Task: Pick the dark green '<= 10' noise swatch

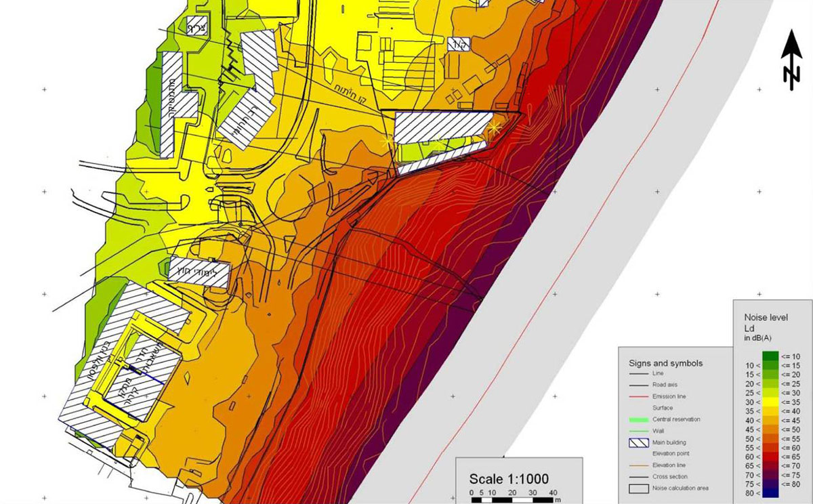Action: (769, 356)
